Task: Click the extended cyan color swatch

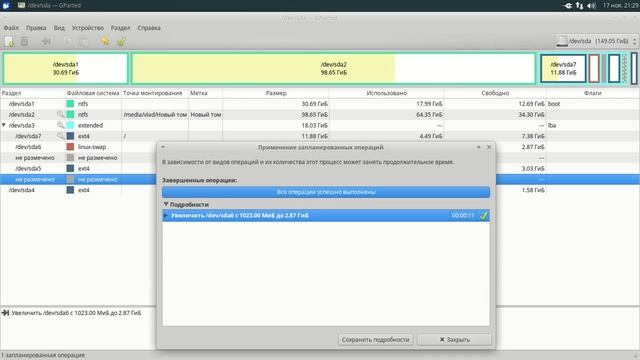Action: tap(70, 125)
